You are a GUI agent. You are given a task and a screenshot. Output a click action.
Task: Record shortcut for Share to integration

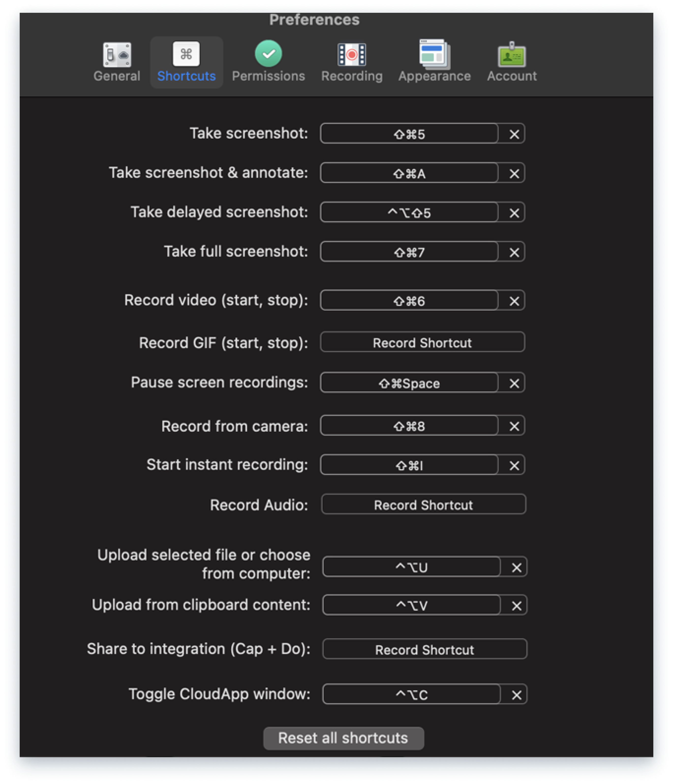point(424,649)
